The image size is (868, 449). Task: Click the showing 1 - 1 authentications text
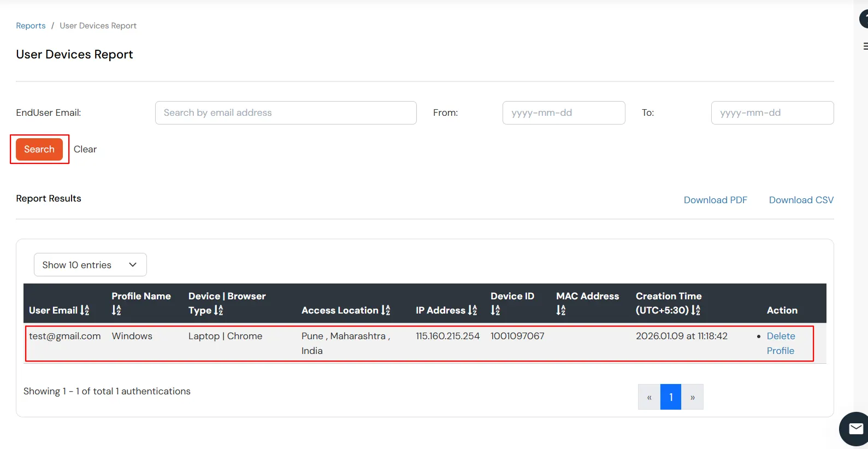[107, 391]
